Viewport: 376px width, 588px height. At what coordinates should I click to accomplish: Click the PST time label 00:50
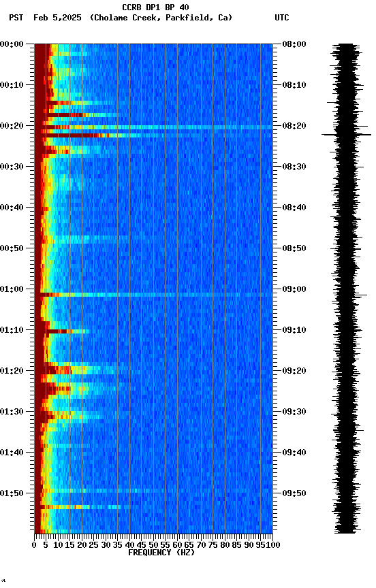point(12,248)
